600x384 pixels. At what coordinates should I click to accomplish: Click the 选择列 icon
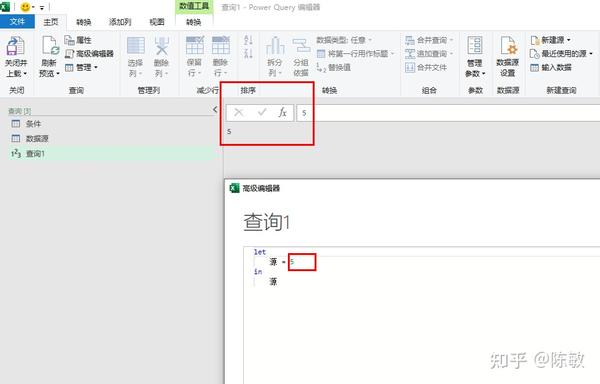[x=135, y=46]
